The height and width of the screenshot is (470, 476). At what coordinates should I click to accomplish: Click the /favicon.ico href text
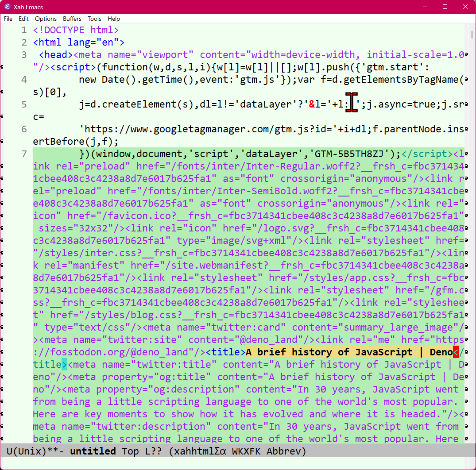click(139, 216)
